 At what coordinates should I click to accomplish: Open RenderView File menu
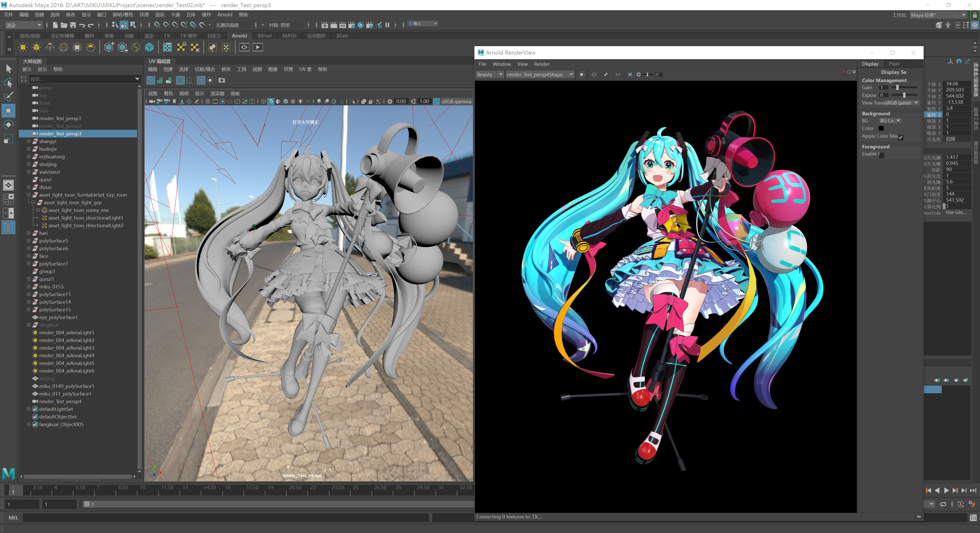click(482, 64)
